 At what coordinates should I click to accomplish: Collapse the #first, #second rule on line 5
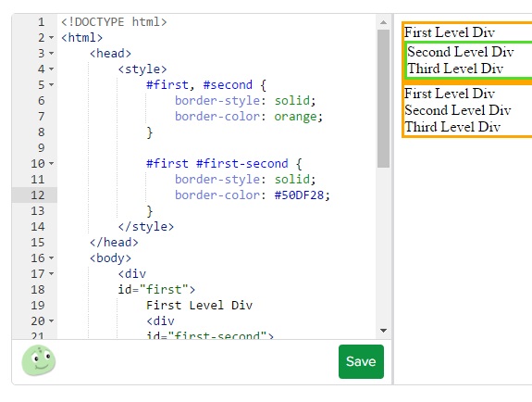click(x=51, y=84)
